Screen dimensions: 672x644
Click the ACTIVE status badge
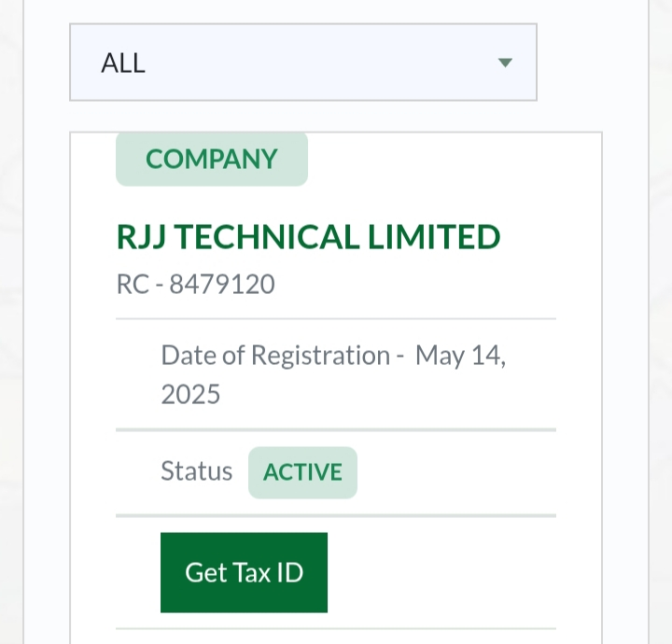pos(302,472)
